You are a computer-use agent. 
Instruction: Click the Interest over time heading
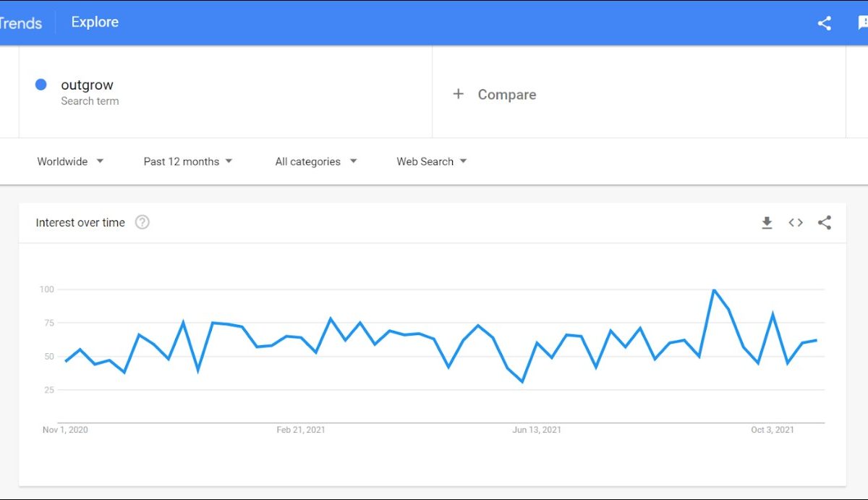(80, 223)
